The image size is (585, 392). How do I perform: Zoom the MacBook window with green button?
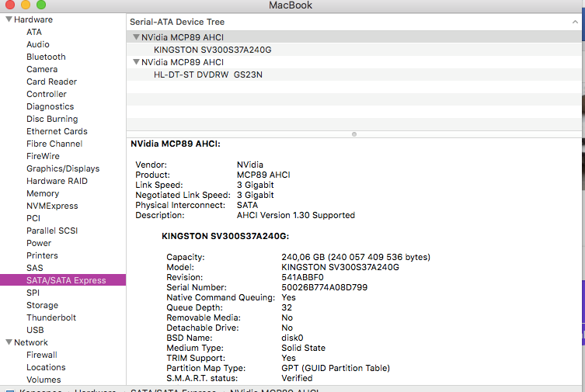tap(41, 5)
